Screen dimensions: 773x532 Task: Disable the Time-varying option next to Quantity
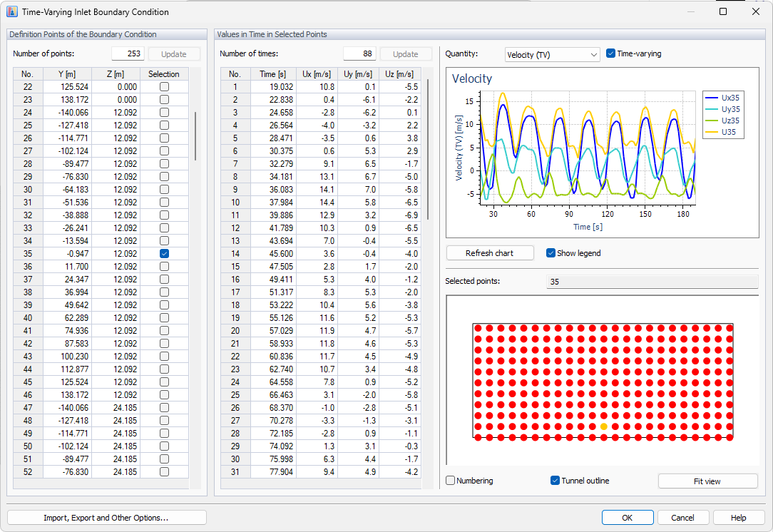pyautogui.click(x=610, y=52)
